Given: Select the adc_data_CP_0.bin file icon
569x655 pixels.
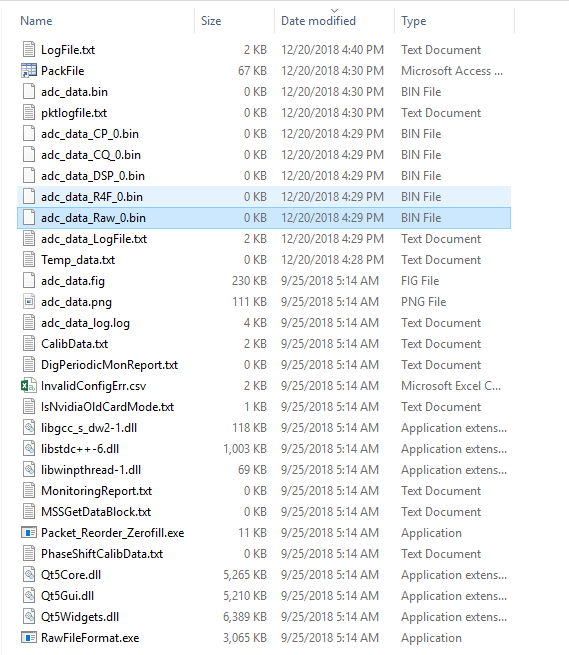Looking at the screenshot, I should click(x=29, y=133).
